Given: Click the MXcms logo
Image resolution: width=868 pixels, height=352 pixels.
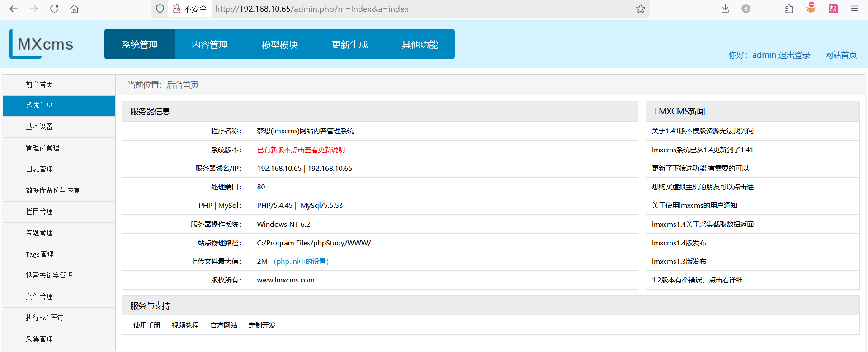Looking at the screenshot, I should click(x=41, y=44).
